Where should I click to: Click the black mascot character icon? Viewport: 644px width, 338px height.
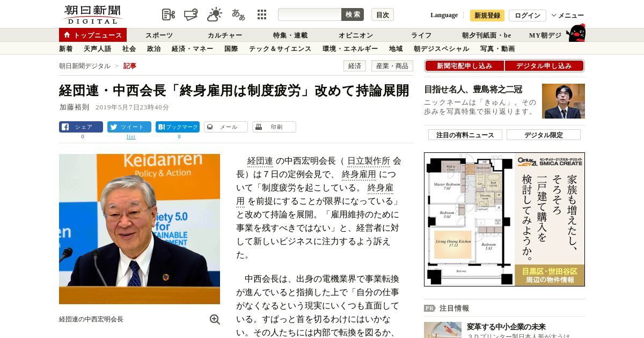tap(576, 33)
